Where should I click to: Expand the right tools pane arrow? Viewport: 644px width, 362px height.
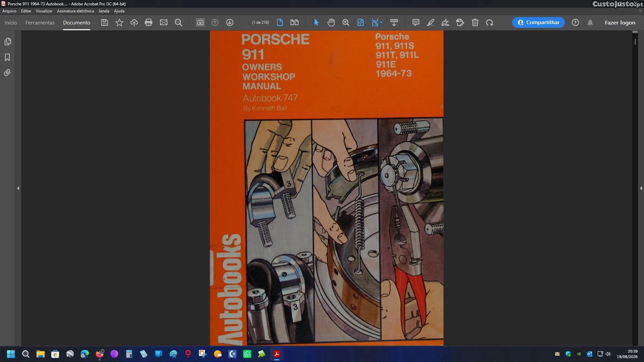click(x=641, y=188)
